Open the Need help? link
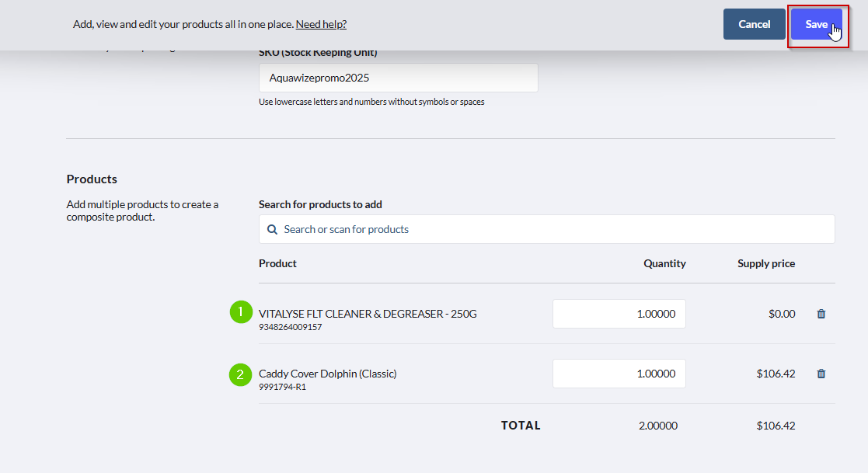 tap(321, 24)
